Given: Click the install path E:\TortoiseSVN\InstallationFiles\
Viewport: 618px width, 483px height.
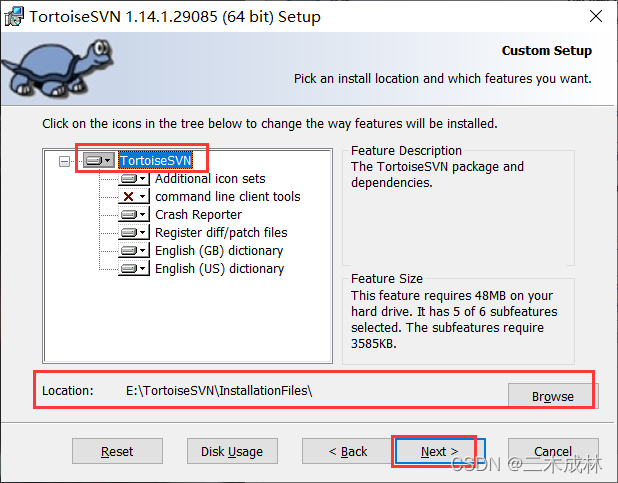Looking at the screenshot, I should (x=219, y=390).
